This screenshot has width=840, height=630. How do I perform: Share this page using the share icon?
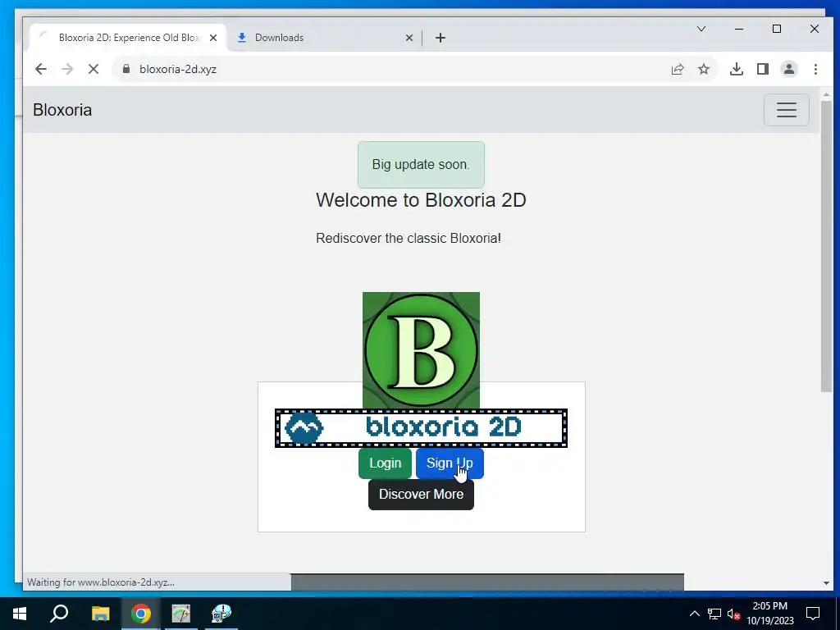coord(678,69)
